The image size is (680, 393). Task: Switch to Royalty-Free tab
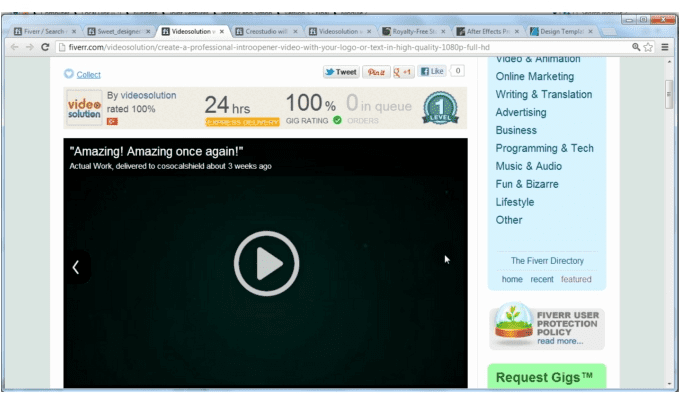(414, 31)
